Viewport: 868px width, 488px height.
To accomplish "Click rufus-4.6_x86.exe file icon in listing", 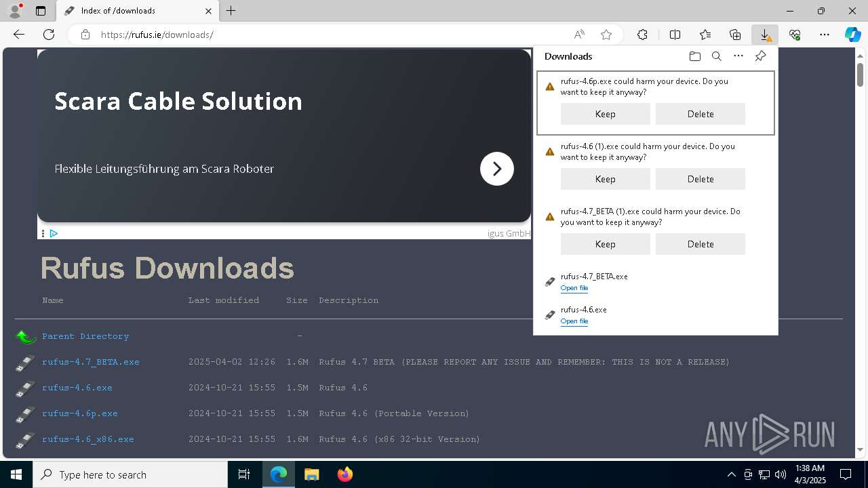I will (x=25, y=440).
